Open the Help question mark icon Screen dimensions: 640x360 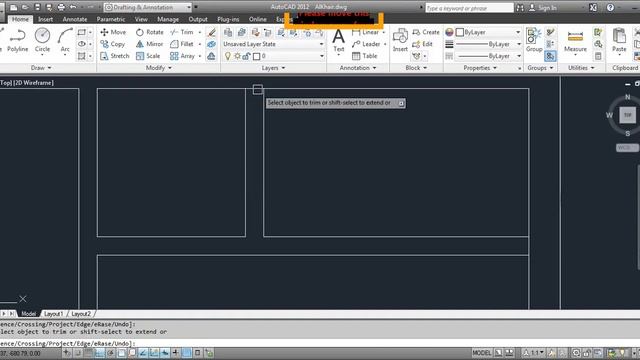point(610,7)
